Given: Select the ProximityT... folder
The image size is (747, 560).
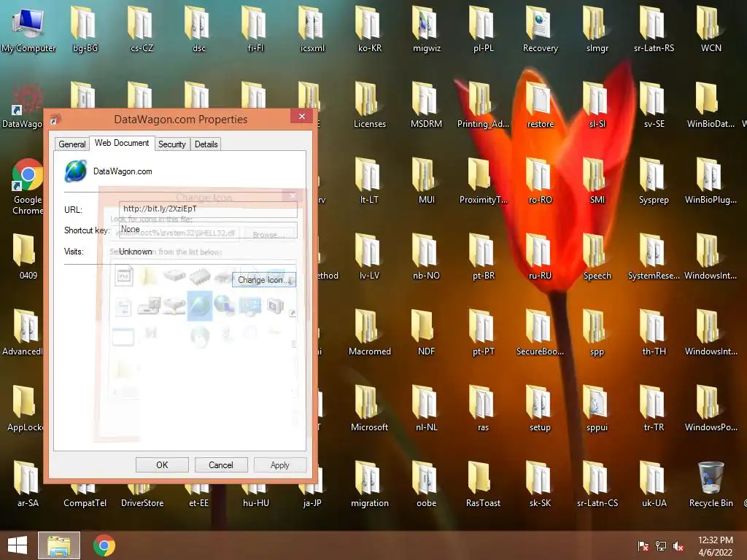Looking at the screenshot, I should 483,181.
